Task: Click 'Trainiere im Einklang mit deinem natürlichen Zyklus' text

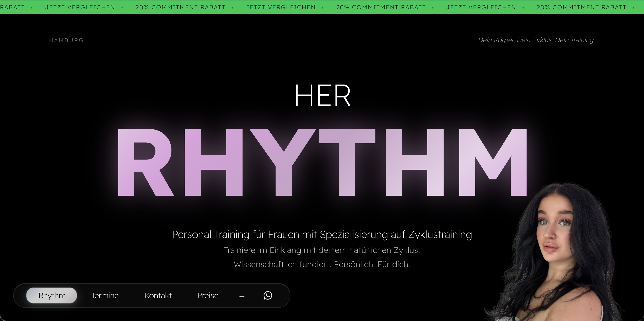Action: (x=322, y=250)
